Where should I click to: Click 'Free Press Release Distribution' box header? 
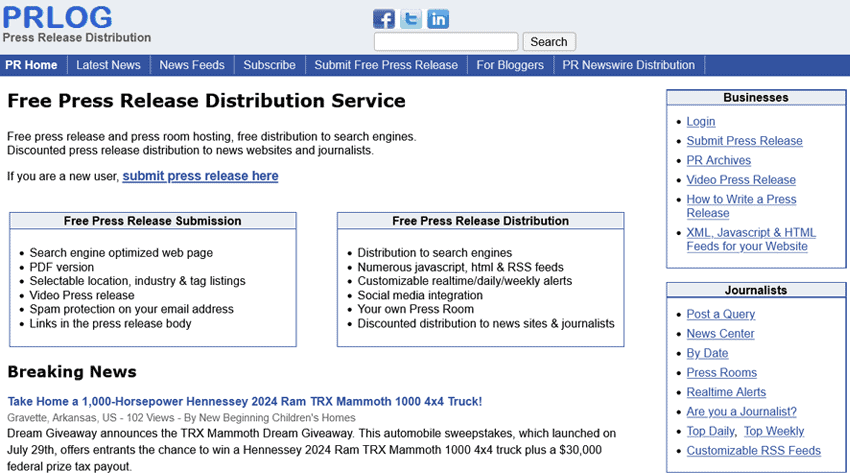481,221
